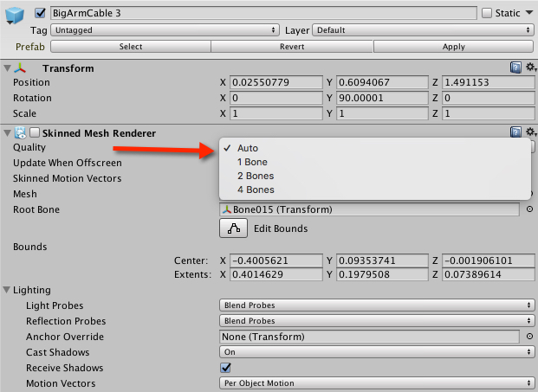Click the prefab Apply button

453,46
